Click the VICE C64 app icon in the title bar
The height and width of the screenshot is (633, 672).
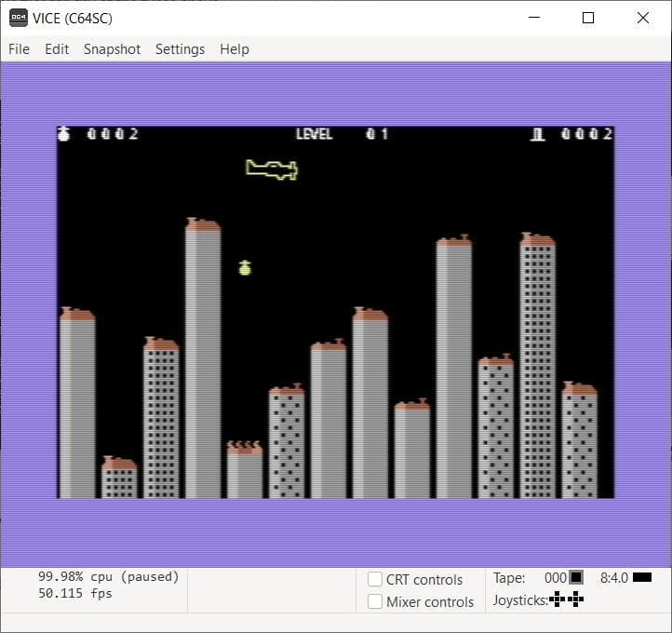[19, 18]
